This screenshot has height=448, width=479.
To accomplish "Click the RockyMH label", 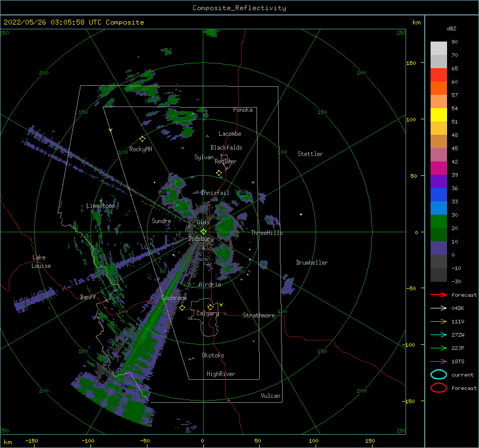I will click(x=141, y=149).
